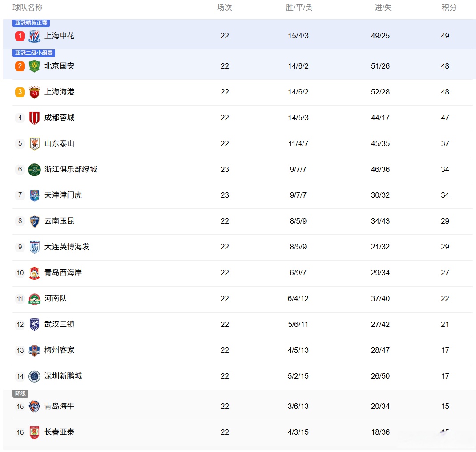Screen dimensions: 476x452
Task: Click the Shandong Taishan (山东泰山) team logo
Action: point(34,144)
